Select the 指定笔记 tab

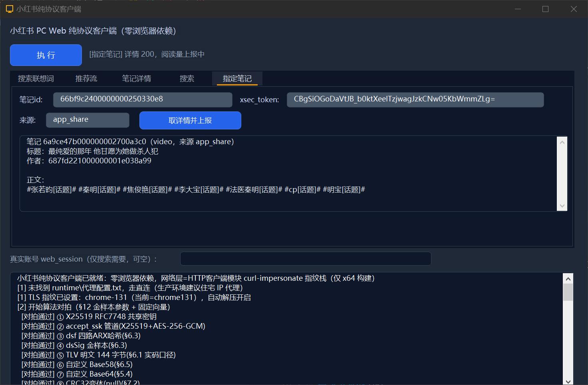coord(237,79)
